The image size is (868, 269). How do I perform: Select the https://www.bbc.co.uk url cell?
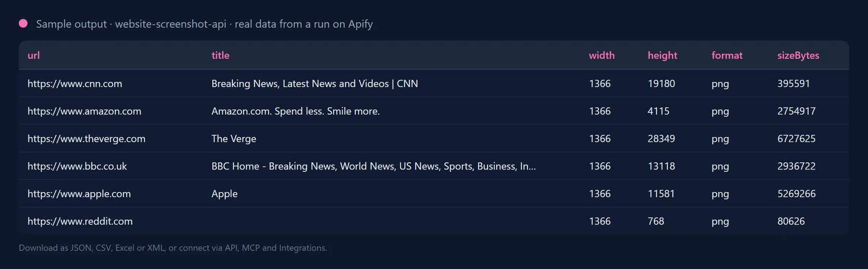[x=77, y=166]
